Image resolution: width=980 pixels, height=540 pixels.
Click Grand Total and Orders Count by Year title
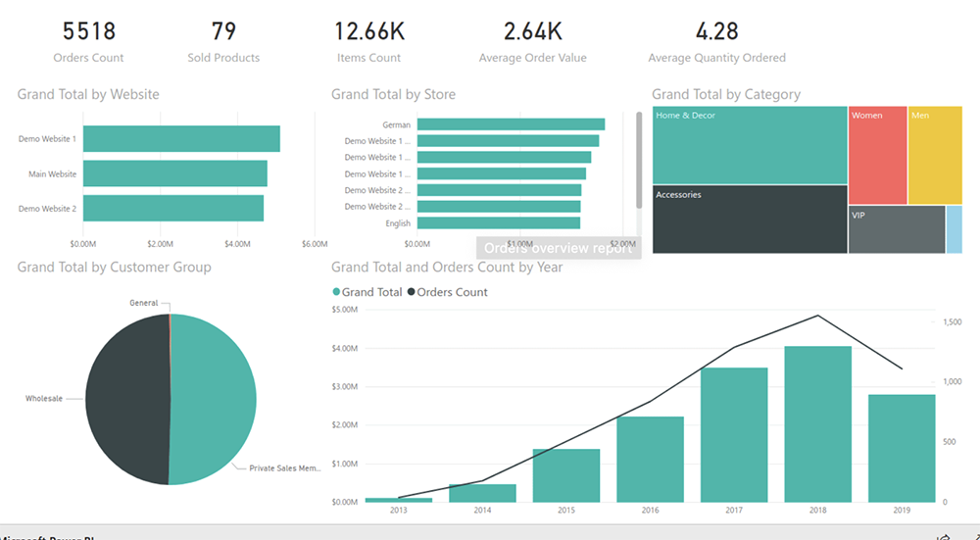tap(447, 267)
